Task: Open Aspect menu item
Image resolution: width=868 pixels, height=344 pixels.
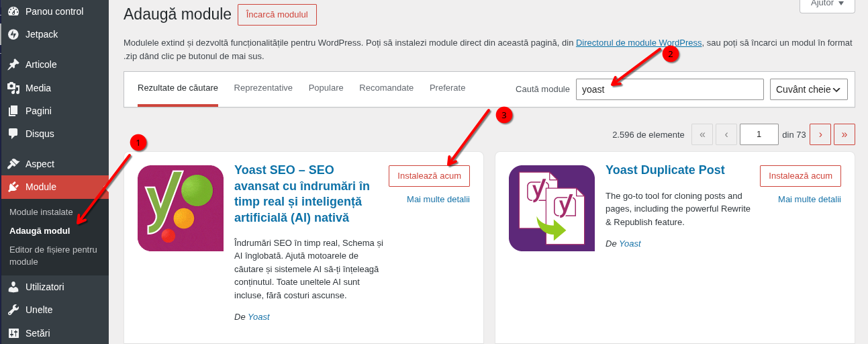Action: tap(54, 164)
